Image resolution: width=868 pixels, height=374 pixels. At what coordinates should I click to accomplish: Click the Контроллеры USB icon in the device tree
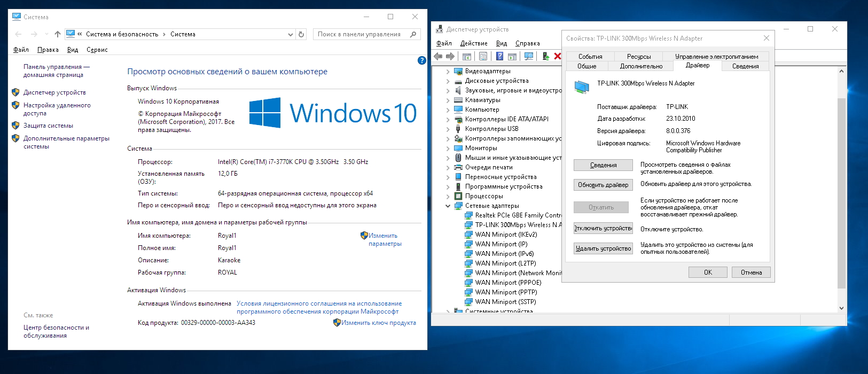point(458,129)
